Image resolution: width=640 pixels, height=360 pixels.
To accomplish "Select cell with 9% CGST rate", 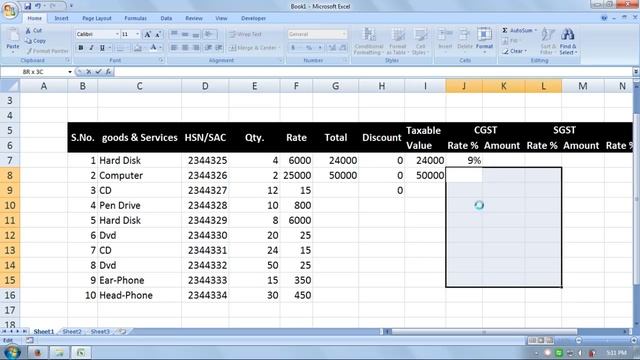I will [x=464, y=160].
